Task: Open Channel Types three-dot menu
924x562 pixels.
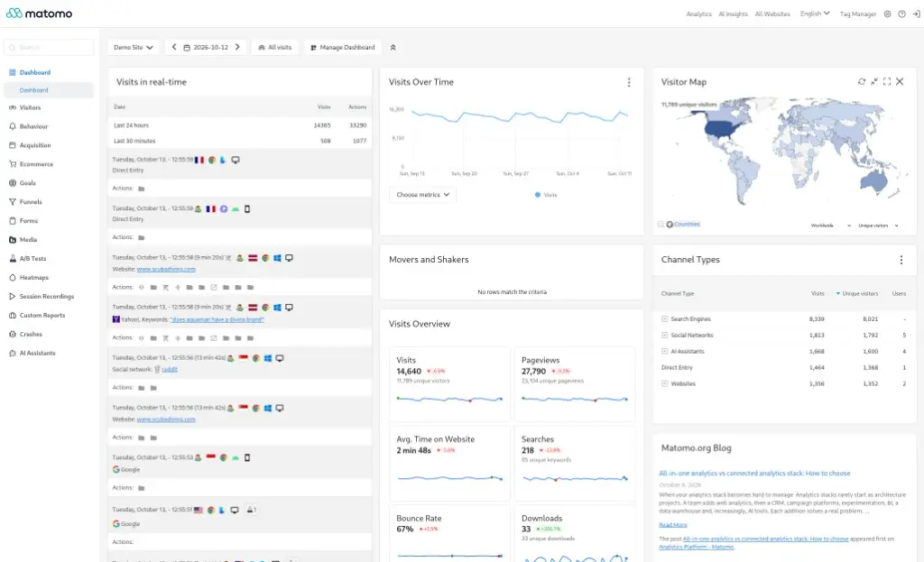Action: pyautogui.click(x=901, y=260)
